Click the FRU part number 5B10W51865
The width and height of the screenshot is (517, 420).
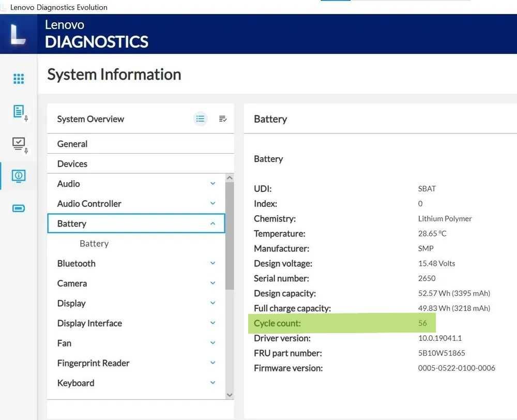442,353
